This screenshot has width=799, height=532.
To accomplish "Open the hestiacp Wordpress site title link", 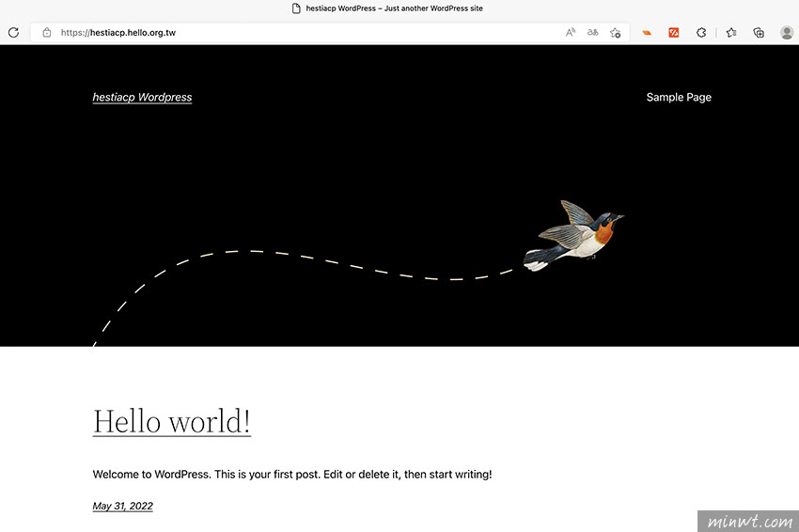I will [142, 98].
